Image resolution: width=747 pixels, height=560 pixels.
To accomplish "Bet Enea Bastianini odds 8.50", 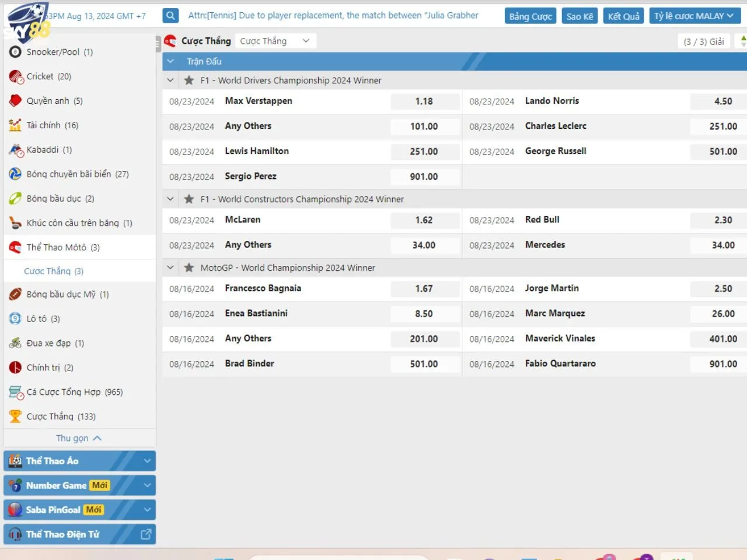I will 424,314.
